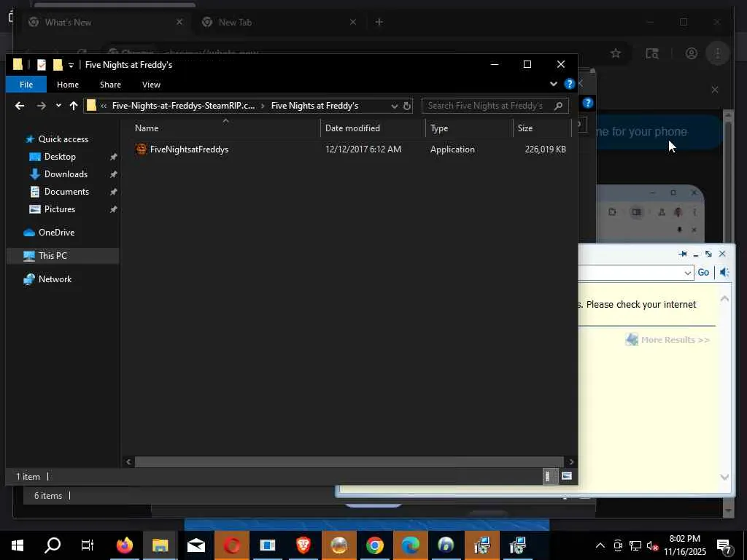Open notification center icon
747x560 pixels.
click(724, 545)
